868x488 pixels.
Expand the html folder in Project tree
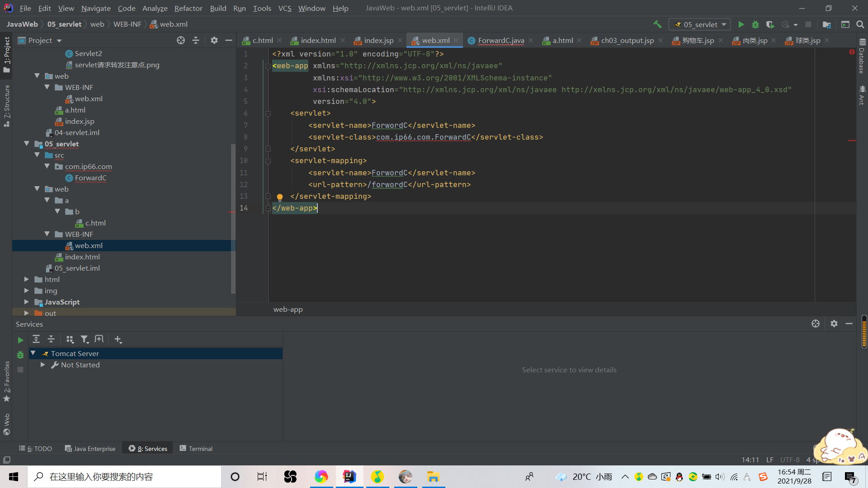point(26,279)
